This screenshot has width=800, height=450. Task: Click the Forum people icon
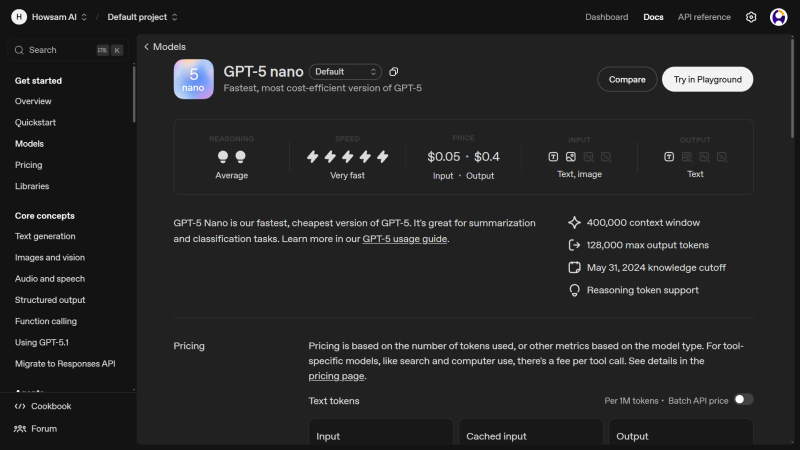point(20,429)
